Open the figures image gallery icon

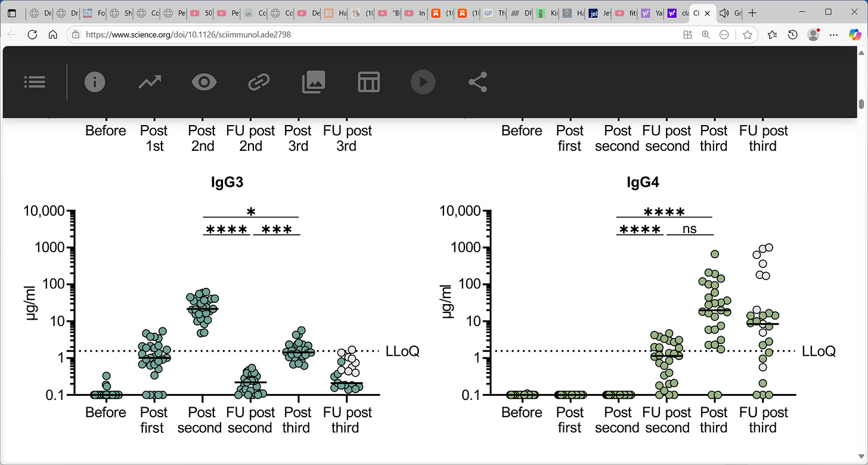314,82
